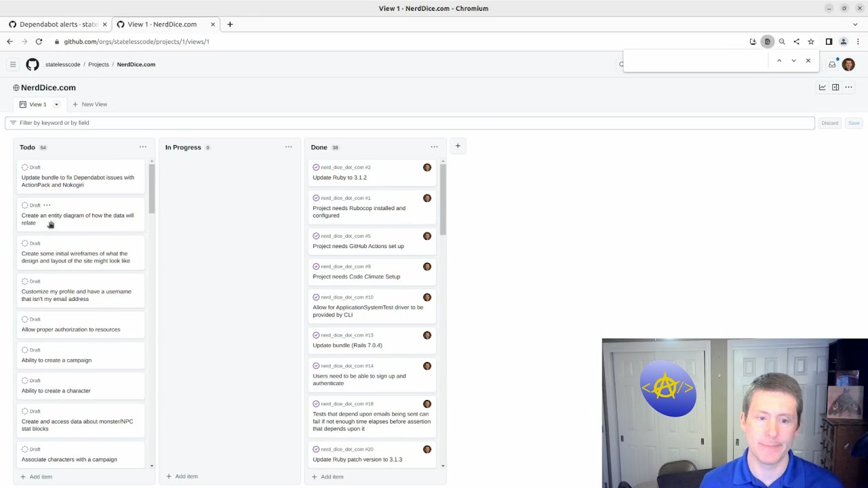The width and height of the screenshot is (868, 488).
Task: Open the project three-dot options menu
Action: coord(848,87)
